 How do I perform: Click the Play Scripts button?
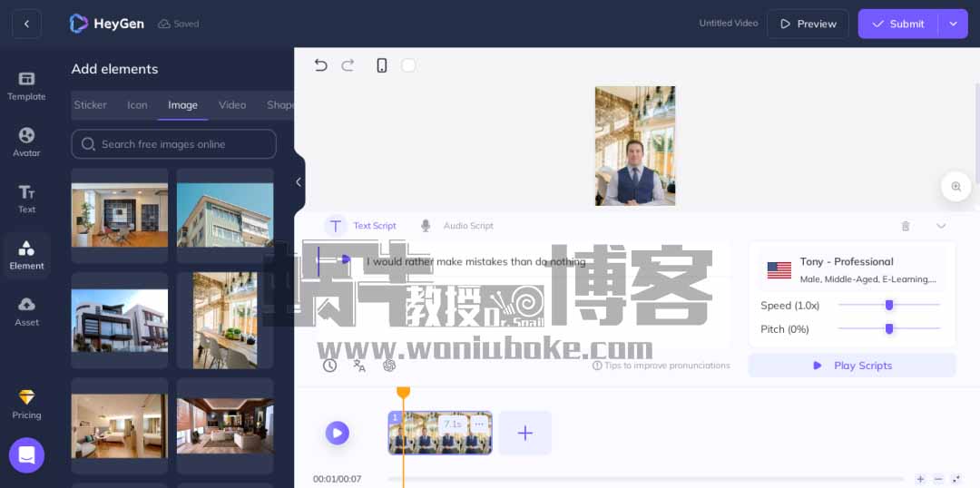pyautogui.click(x=852, y=366)
